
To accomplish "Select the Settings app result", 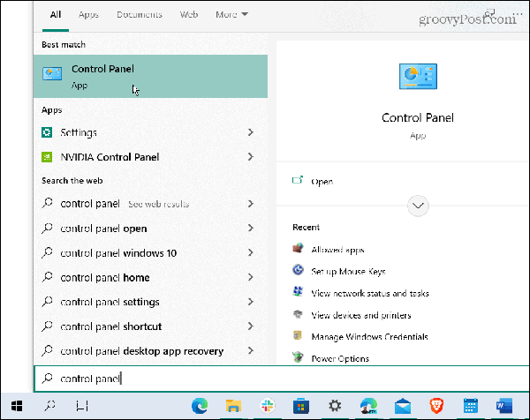I will point(150,132).
